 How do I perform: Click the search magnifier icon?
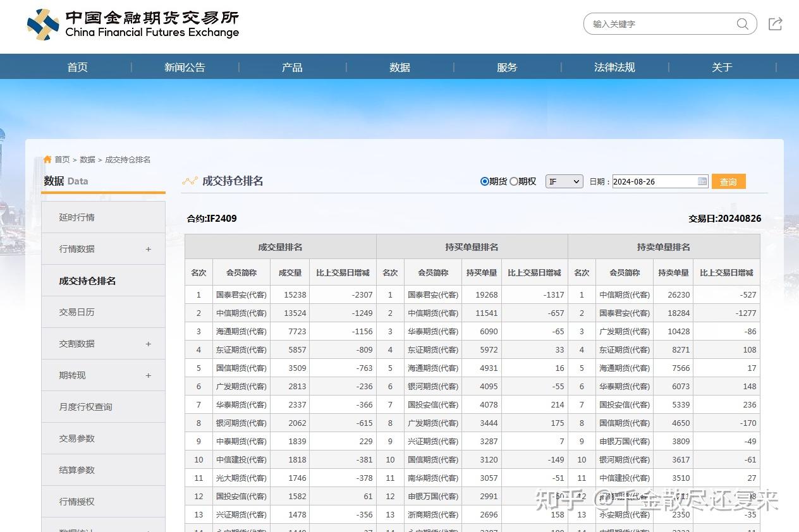click(743, 23)
